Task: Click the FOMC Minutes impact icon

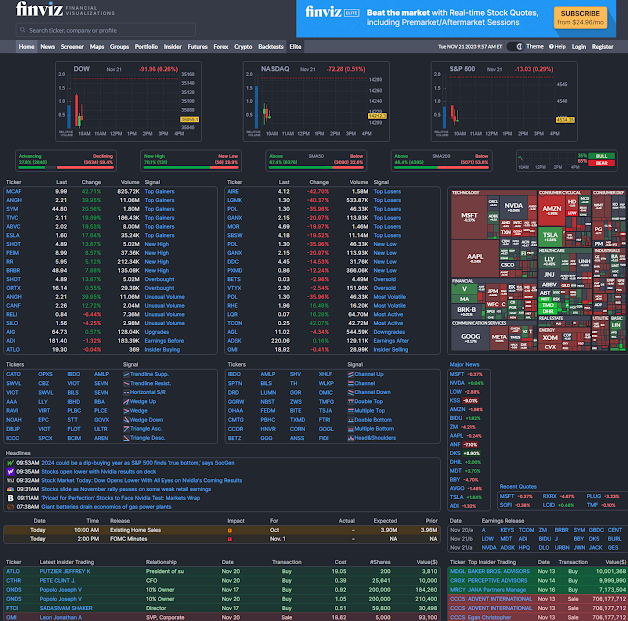Action: (230, 539)
